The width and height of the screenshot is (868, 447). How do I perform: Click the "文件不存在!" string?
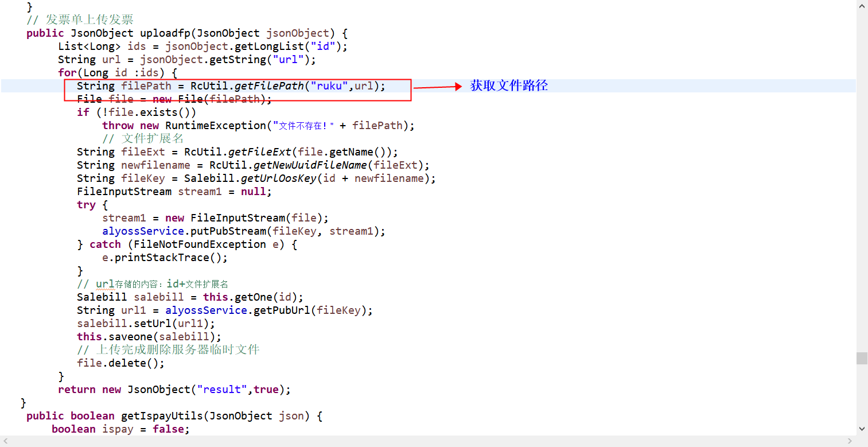[x=303, y=126]
